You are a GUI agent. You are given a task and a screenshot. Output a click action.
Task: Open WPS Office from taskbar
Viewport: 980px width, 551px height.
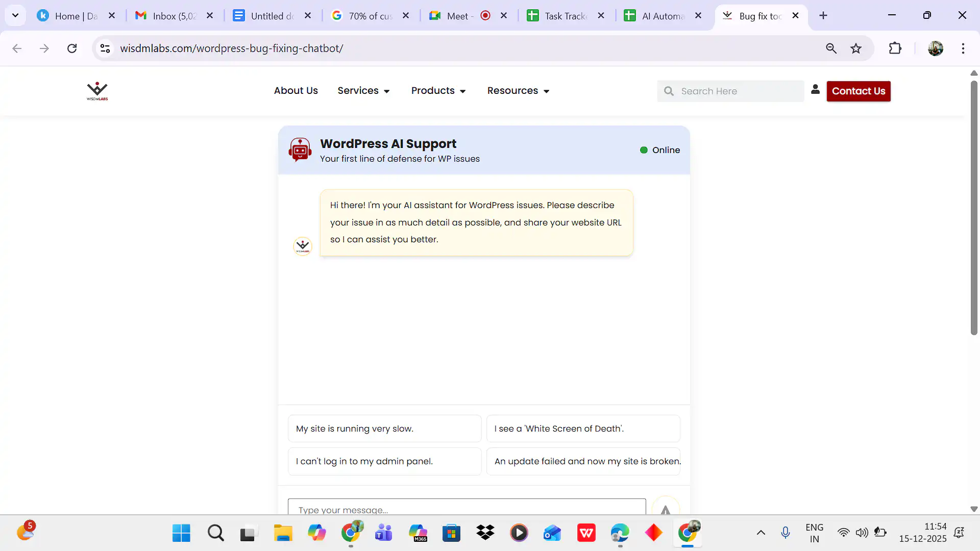point(586,533)
